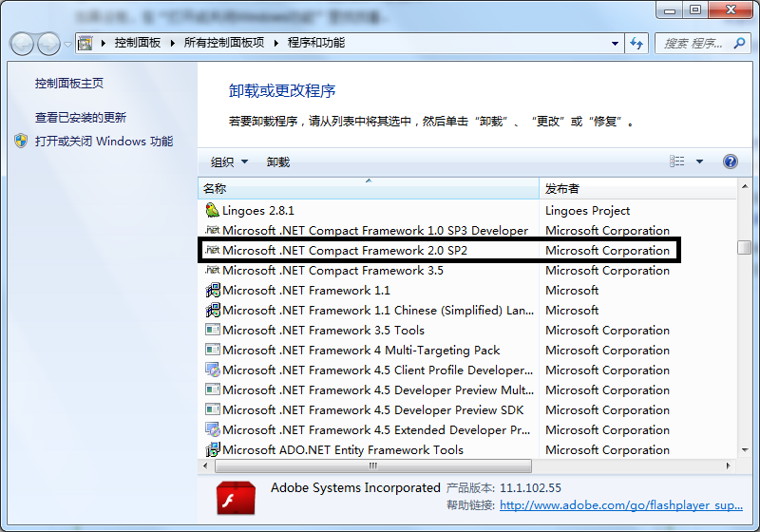Open 打开或关闭 Windows 功能 link
Screen dimensions: 760x532
[x=104, y=141]
